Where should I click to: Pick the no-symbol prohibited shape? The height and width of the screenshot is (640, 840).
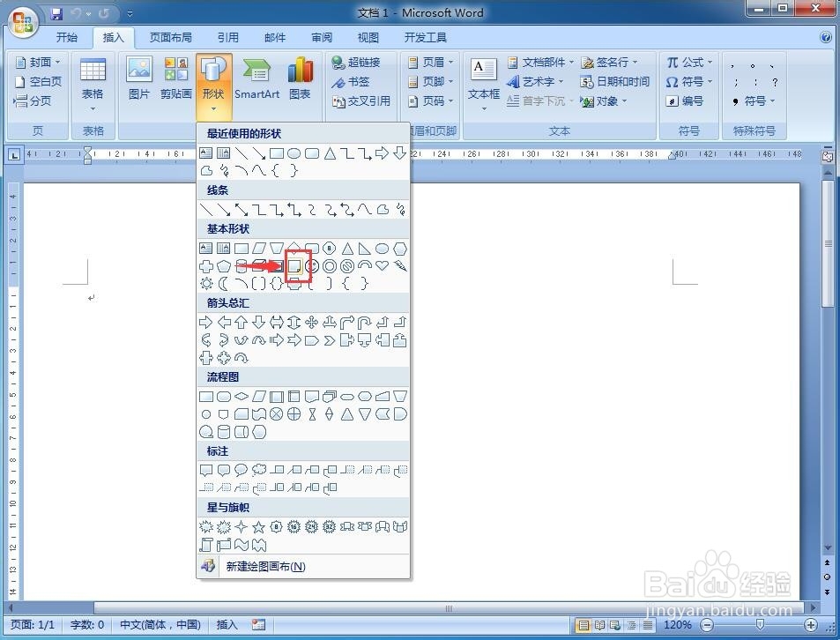pos(347,265)
